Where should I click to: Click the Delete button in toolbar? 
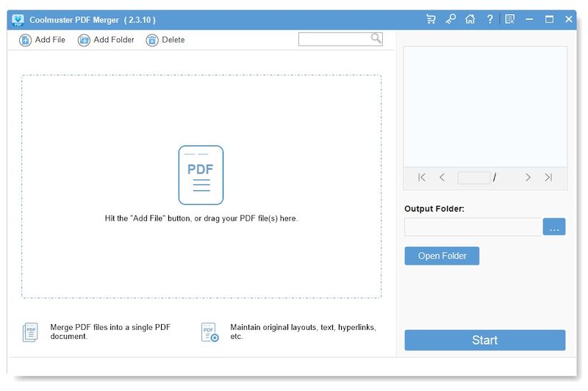[x=165, y=40]
